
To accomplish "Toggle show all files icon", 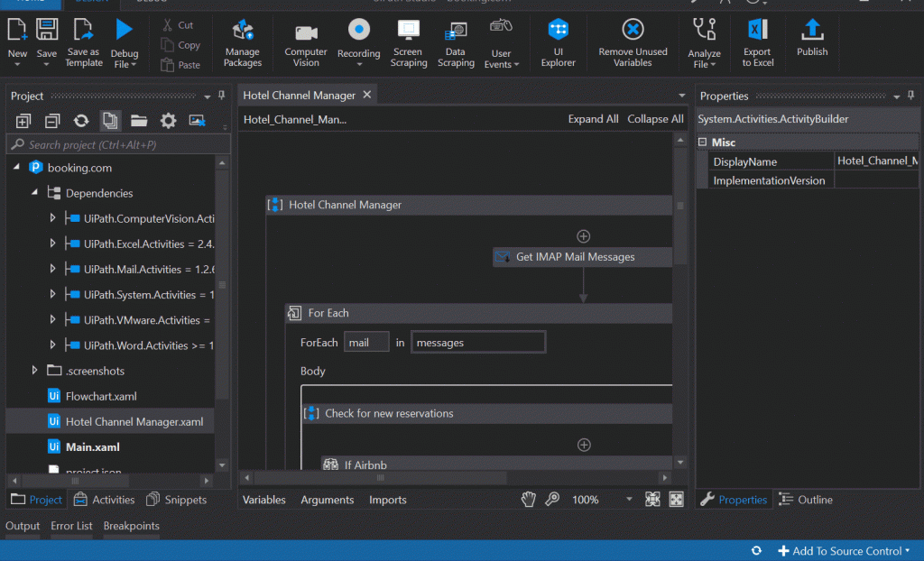I will (x=110, y=121).
